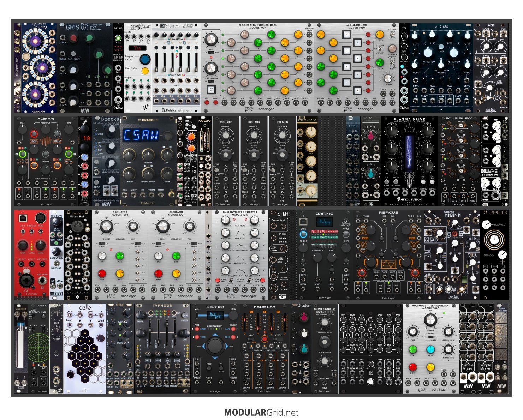Select the Four LFO module
The image size is (523, 420).
click(x=265, y=348)
